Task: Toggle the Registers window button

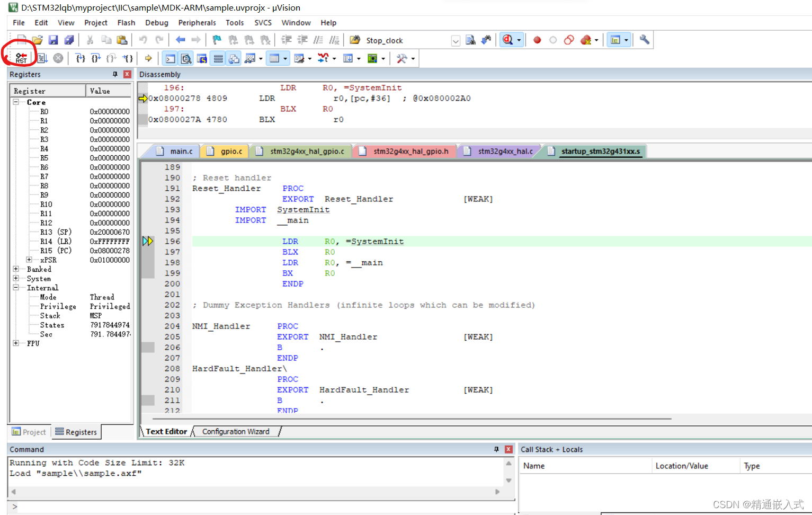Action: tap(218, 58)
